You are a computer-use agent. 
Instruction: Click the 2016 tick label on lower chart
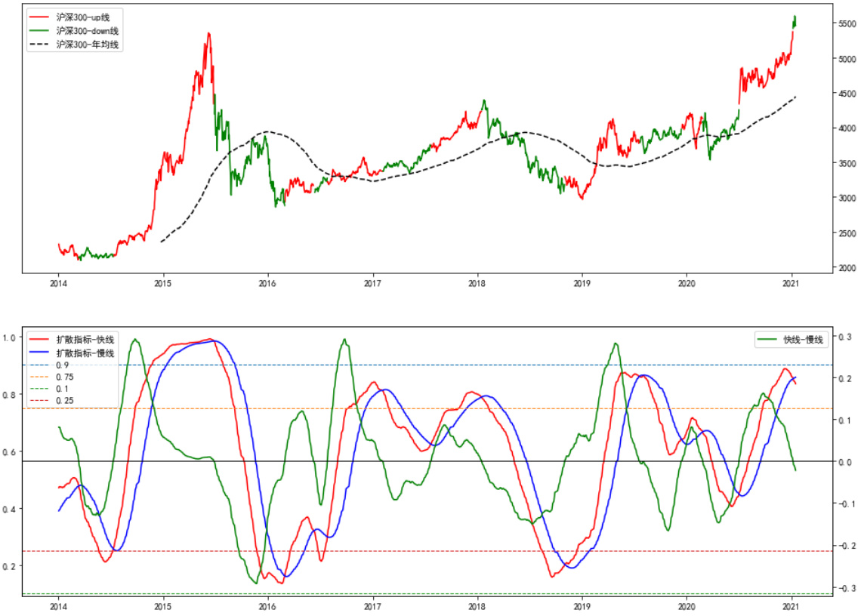click(x=267, y=606)
